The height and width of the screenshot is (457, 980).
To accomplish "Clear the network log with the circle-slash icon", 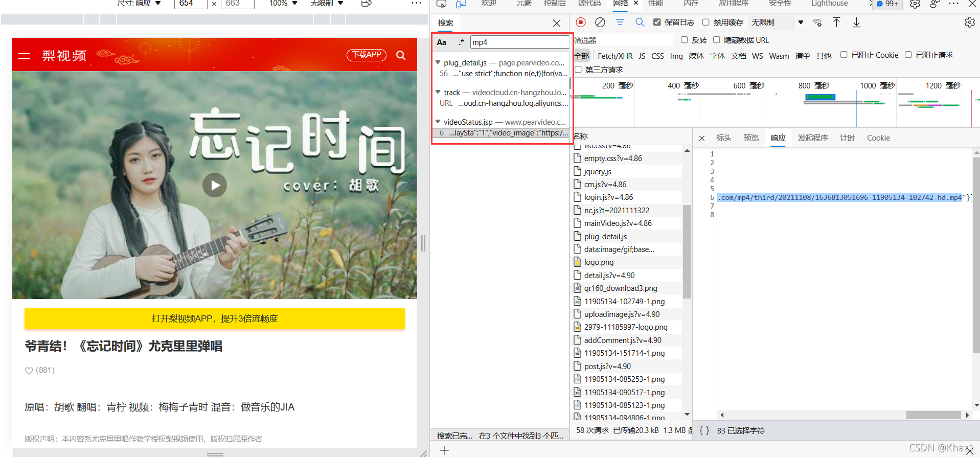I will click(x=600, y=22).
